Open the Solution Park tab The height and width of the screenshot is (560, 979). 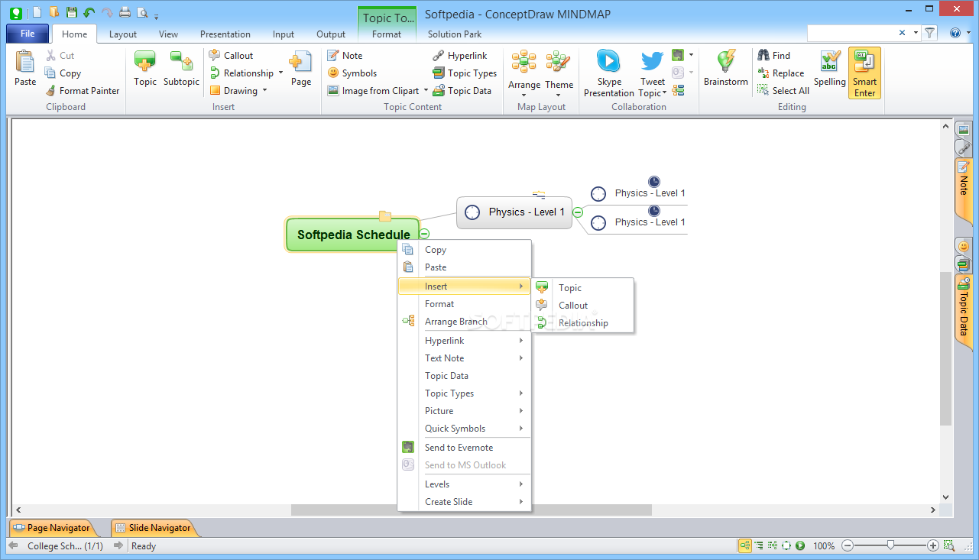(455, 34)
